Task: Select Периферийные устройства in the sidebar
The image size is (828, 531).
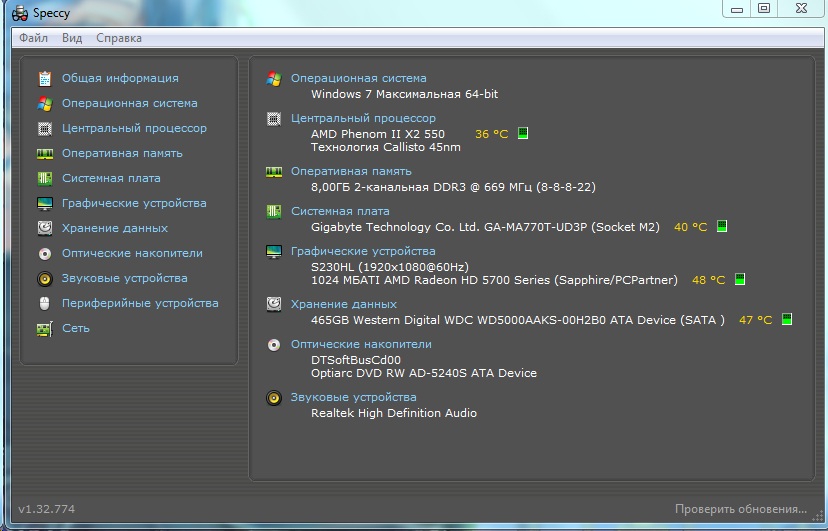Action: pyautogui.click(x=140, y=303)
